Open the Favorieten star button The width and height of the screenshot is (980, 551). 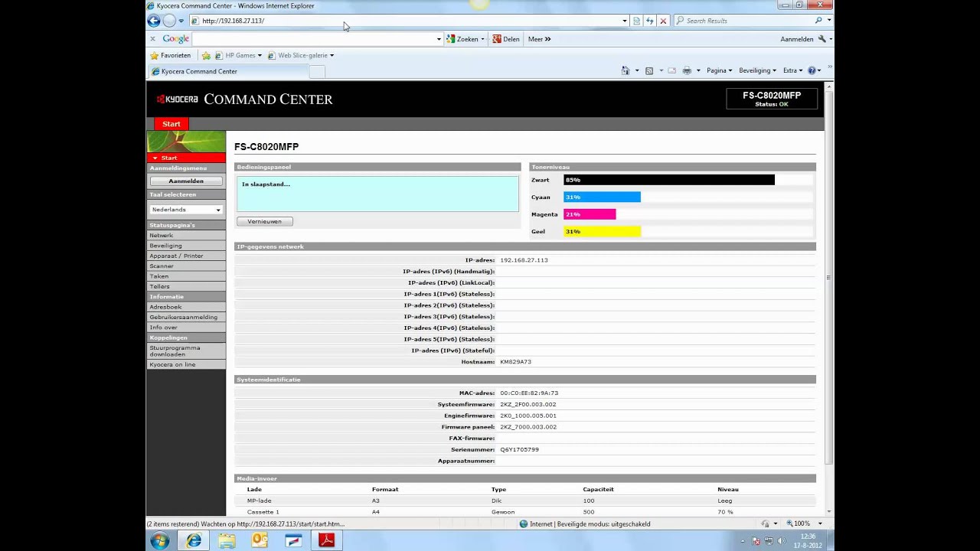(170, 55)
